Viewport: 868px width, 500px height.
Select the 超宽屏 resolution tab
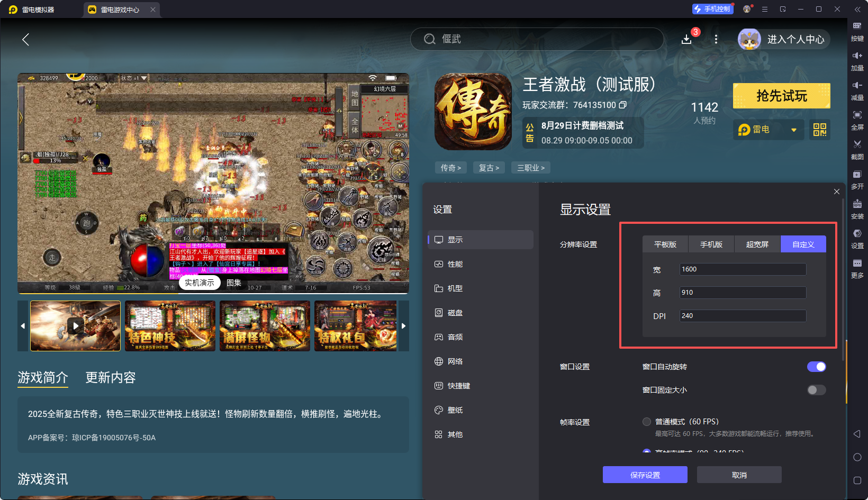pyautogui.click(x=757, y=244)
